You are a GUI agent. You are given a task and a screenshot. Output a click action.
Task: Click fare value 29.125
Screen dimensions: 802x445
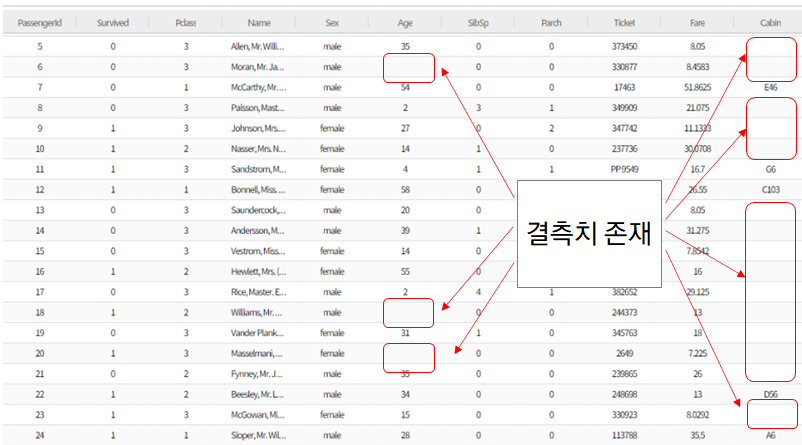pos(698,292)
